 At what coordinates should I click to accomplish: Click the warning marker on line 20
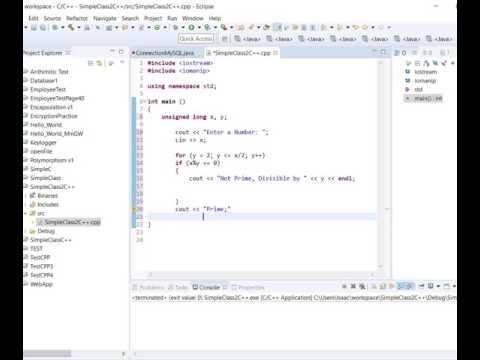point(134,209)
